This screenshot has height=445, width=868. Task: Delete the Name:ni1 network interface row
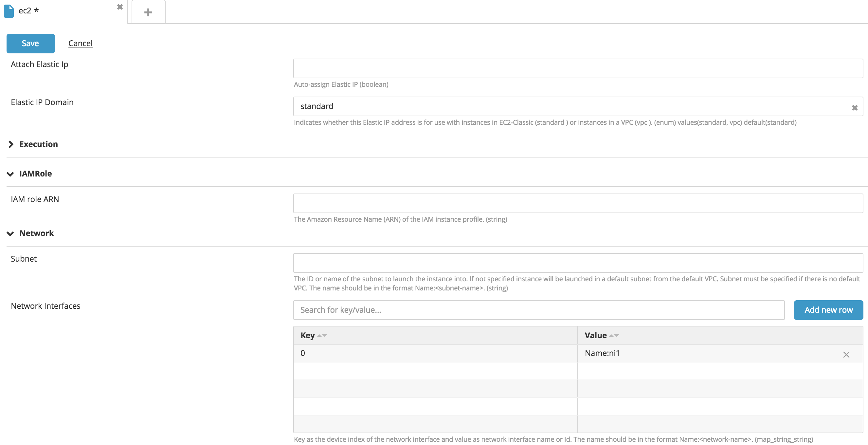click(x=846, y=354)
